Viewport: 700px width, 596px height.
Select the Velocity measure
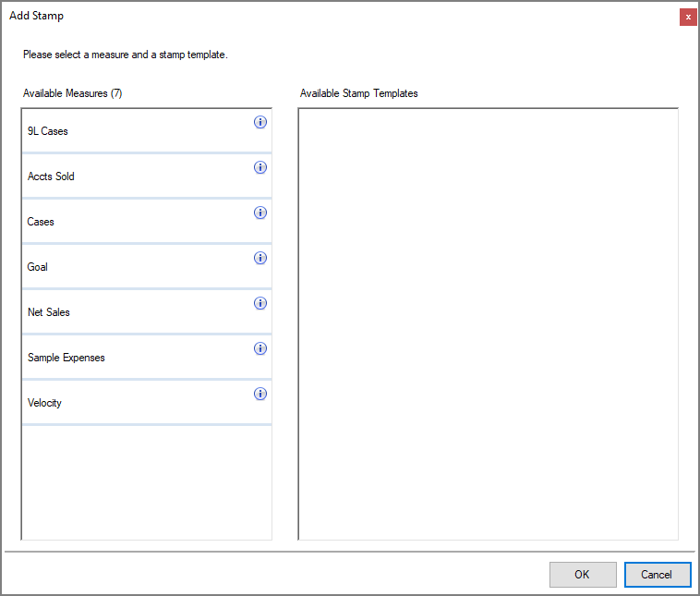(x=147, y=403)
